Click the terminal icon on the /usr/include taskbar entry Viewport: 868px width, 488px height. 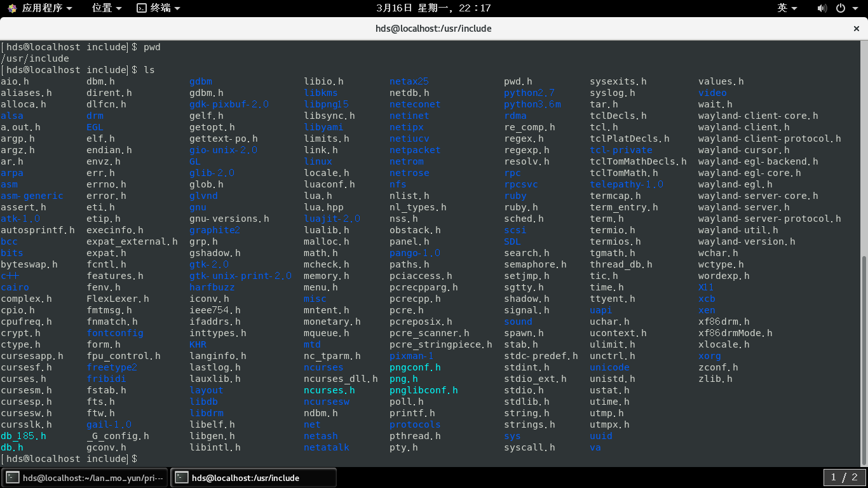(182, 477)
